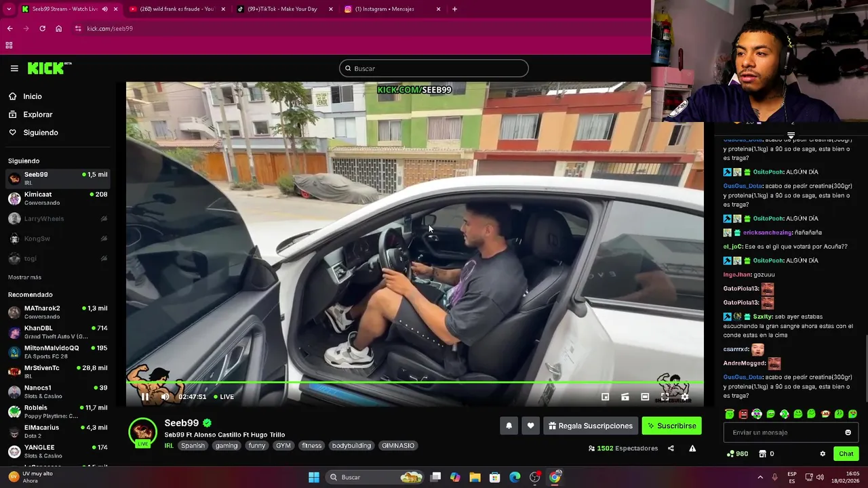Open File Explorer from taskbar
Viewport: 868px width, 488px height.
click(x=475, y=477)
